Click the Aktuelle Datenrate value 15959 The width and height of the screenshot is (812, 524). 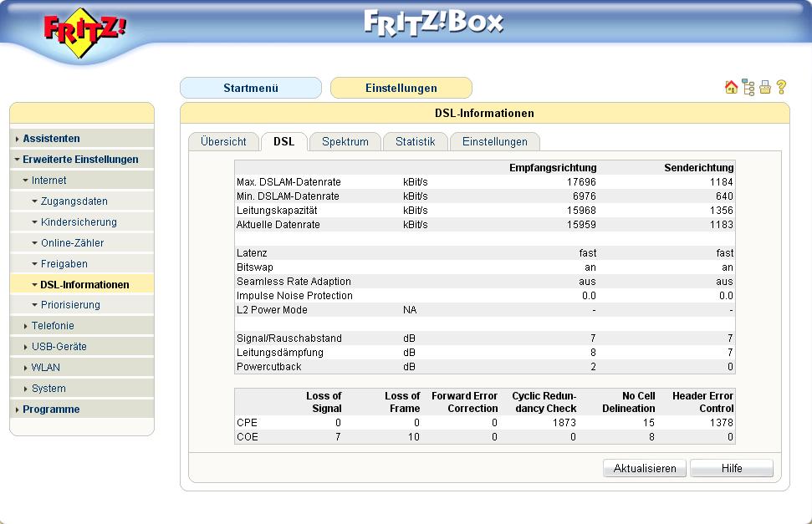pyautogui.click(x=581, y=225)
